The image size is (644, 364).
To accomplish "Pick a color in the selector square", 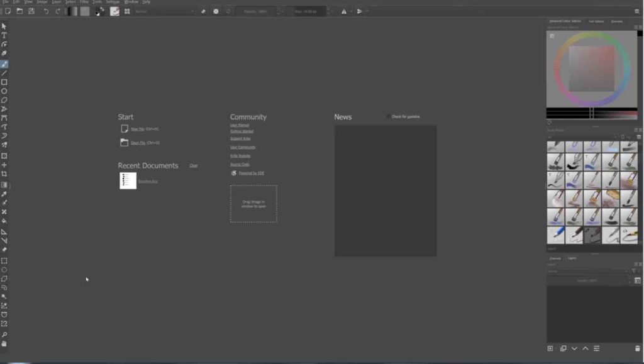I will click(592, 69).
